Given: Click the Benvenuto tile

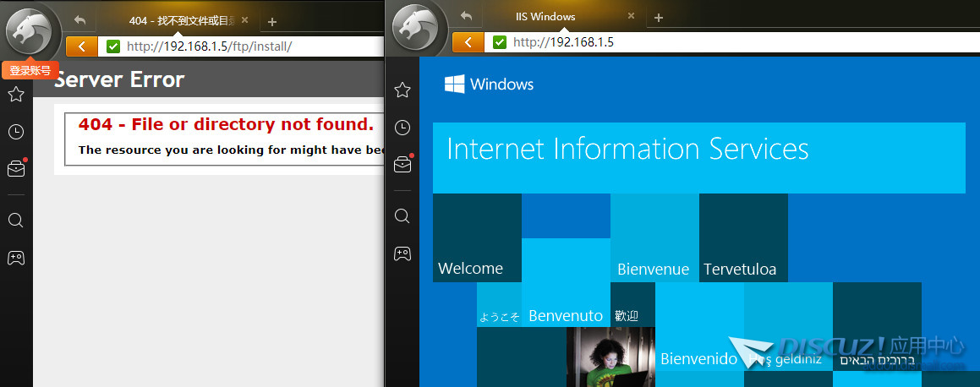Looking at the screenshot, I should point(567,283).
